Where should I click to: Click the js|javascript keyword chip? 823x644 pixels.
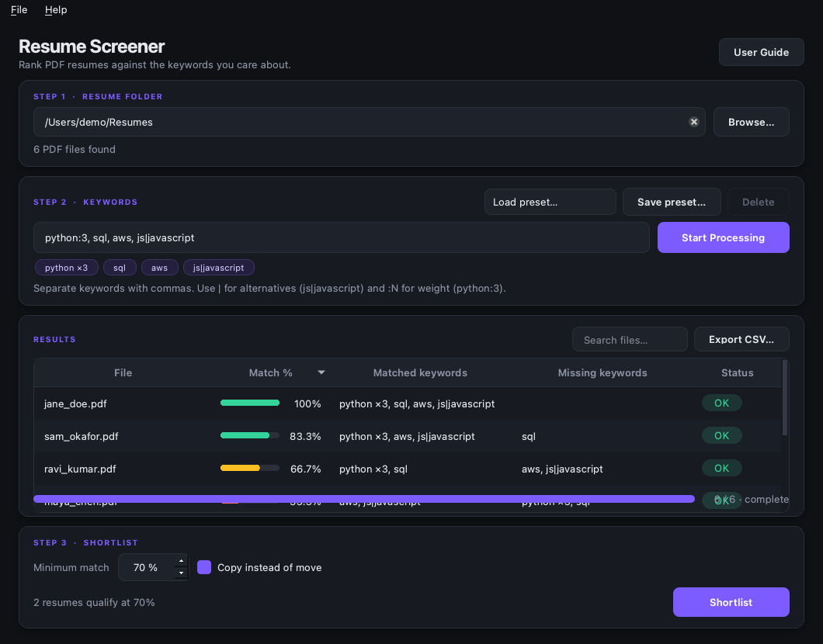(218, 268)
